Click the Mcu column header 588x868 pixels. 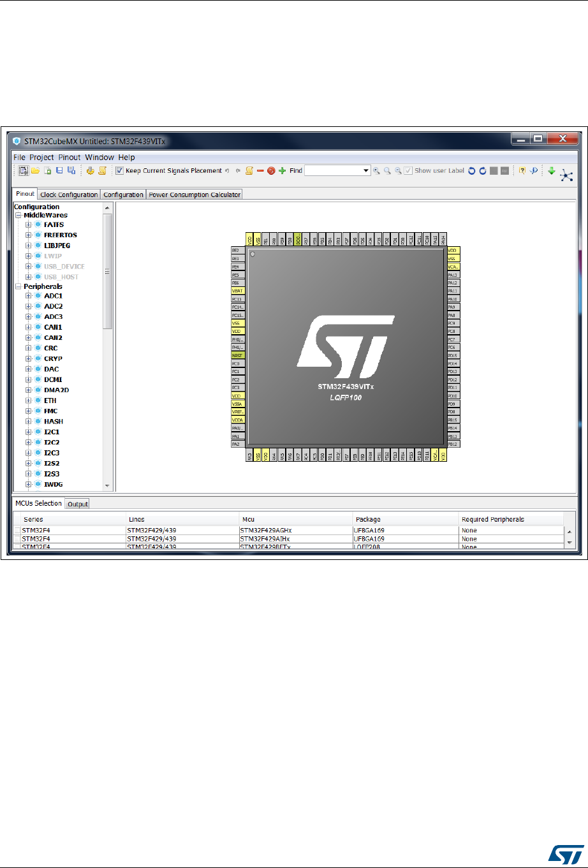[296, 519]
